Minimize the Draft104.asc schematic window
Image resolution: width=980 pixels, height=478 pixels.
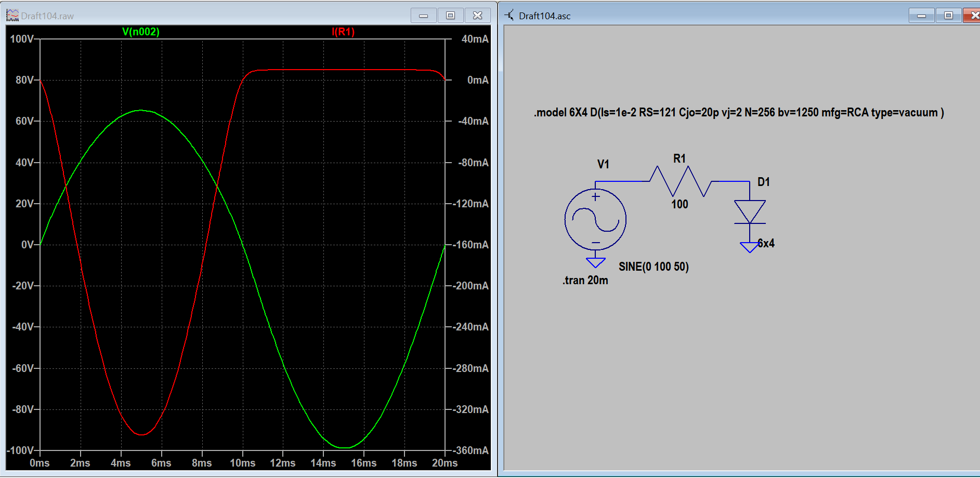[x=922, y=16]
